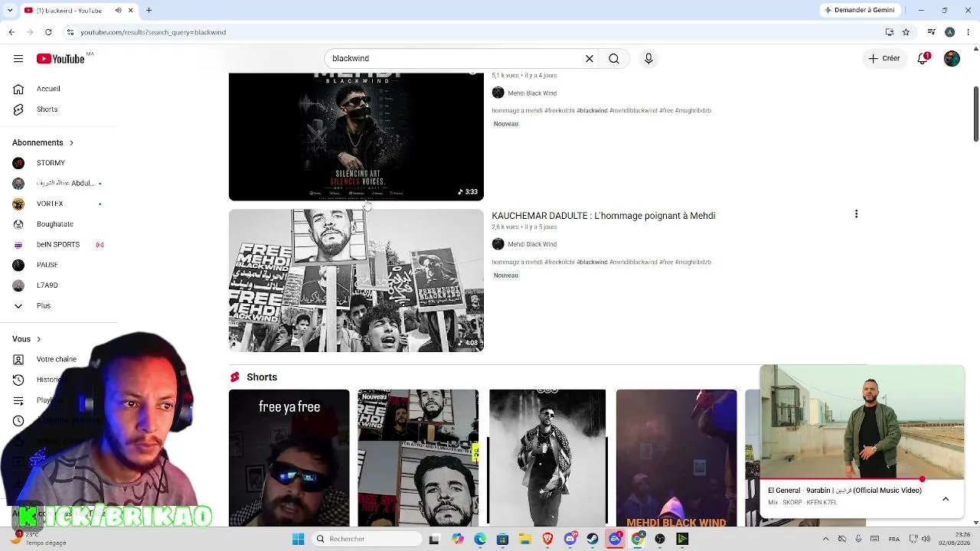Open Microsoft Edge from the taskbar
Image resolution: width=980 pixels, height=551 pixels.
click(x=480, y=539)
